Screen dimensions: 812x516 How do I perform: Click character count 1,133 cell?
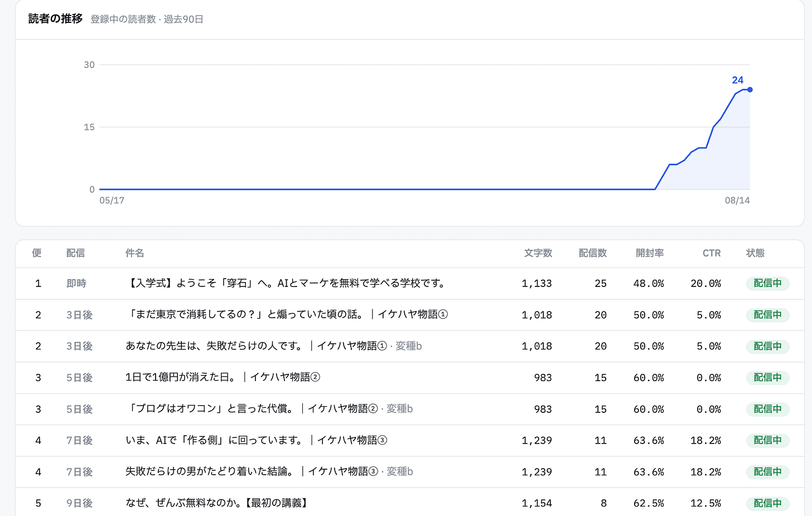tap(536, 283)
